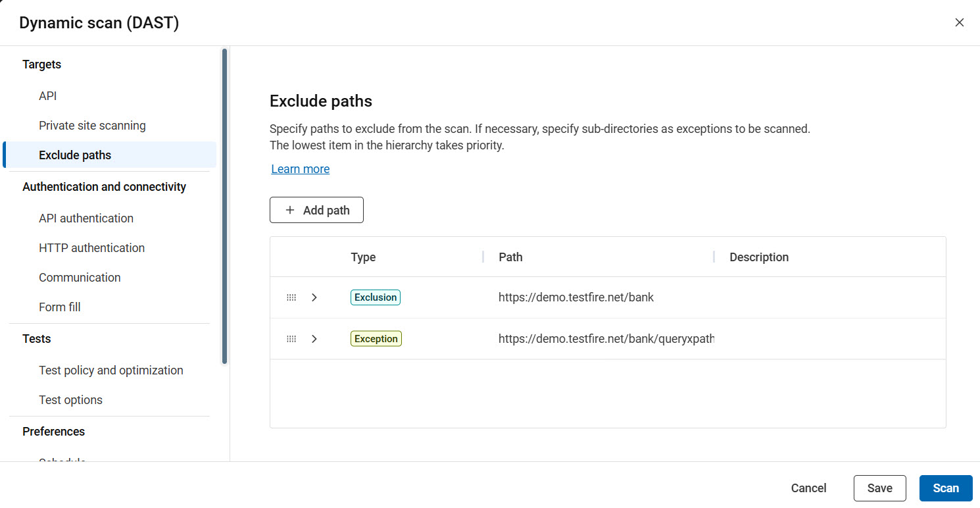
Task: Open Form fill settings
Action: point(60,307)
